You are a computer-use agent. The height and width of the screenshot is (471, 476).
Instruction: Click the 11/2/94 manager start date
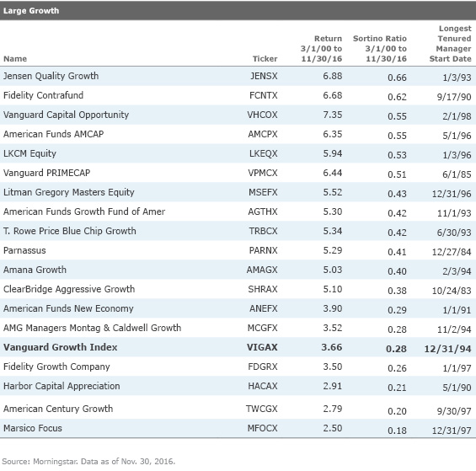point(454,329)
